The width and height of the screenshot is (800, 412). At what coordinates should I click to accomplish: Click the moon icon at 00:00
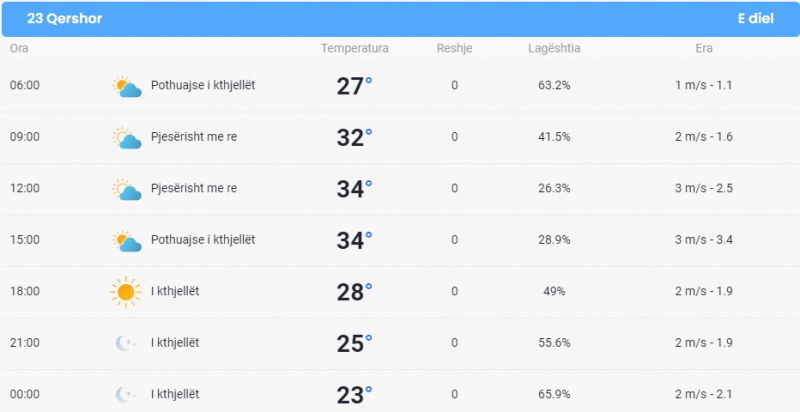[125, 394]
